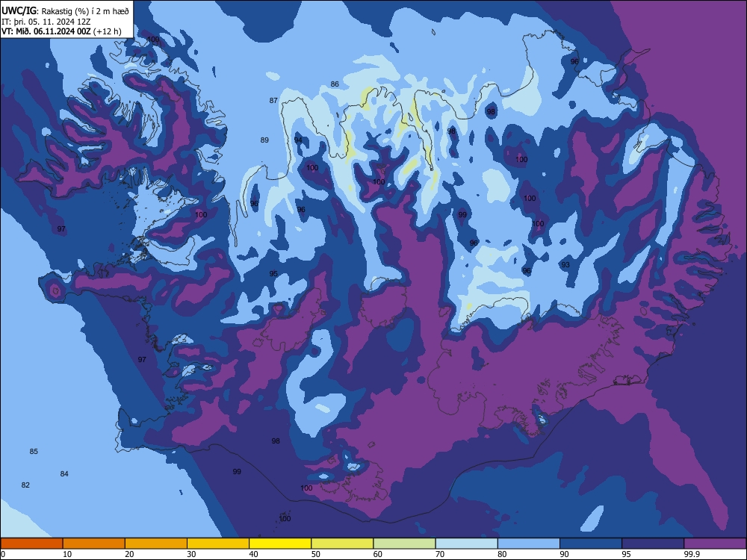Screen dimensions: 747x560
Task: Click the sky blue 80–90 legend swatch
Action: click(529, 544)
